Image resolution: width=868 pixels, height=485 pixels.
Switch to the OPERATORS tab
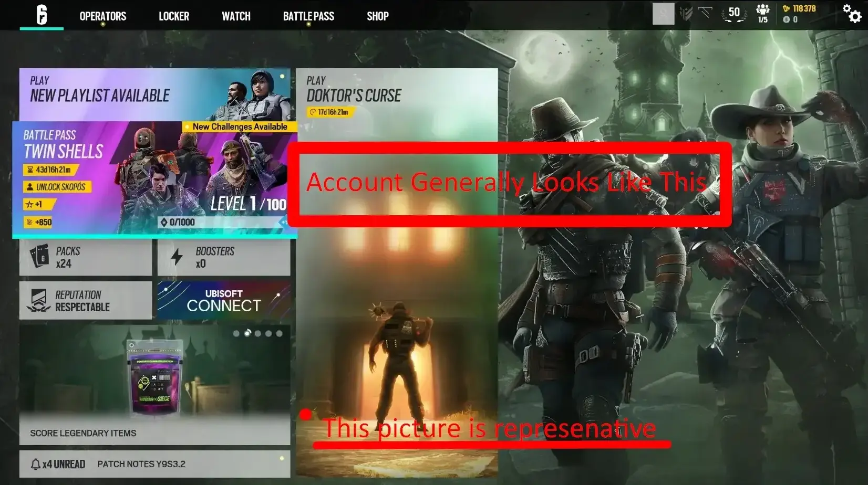(102, 16)
